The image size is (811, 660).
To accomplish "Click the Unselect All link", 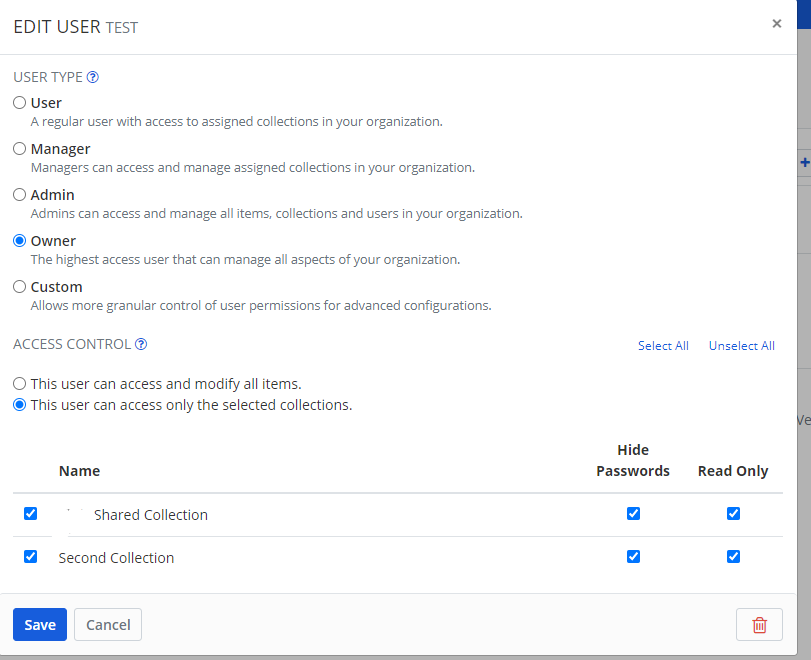I will click(x=742, y=346).
